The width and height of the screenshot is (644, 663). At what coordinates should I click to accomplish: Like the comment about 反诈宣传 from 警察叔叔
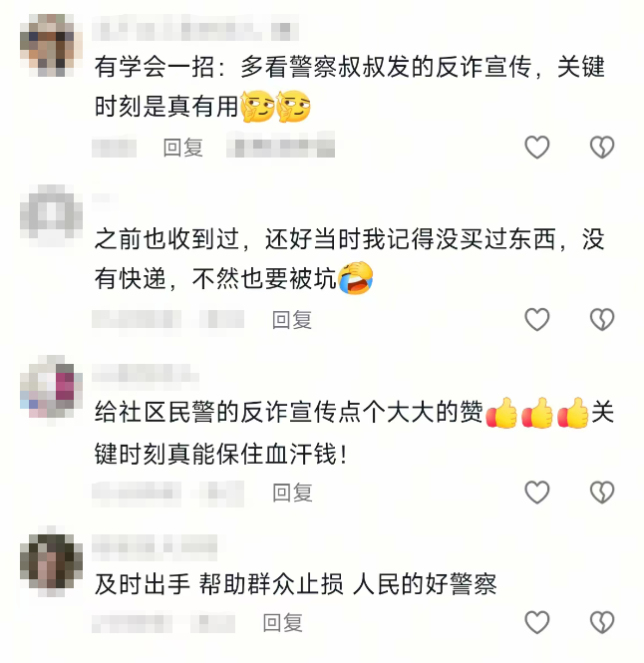click(x=537, y=147)
